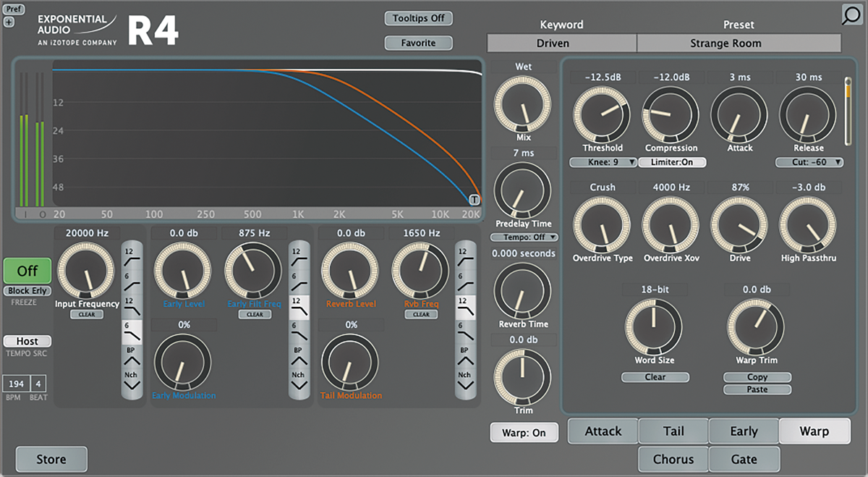The height and width of the screenshot is (477, 868).
Task: Click the Reverb Time knob
Action: [523, 291]
